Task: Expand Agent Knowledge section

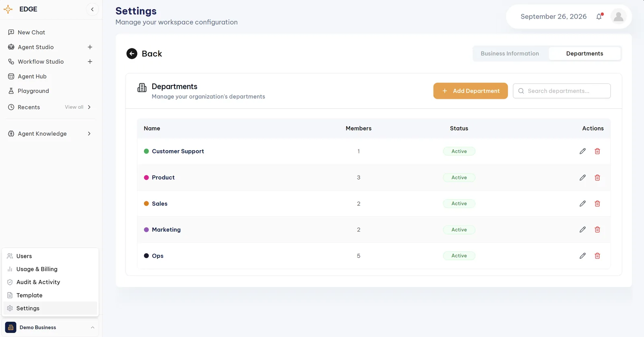Action: tap(89, 134)
